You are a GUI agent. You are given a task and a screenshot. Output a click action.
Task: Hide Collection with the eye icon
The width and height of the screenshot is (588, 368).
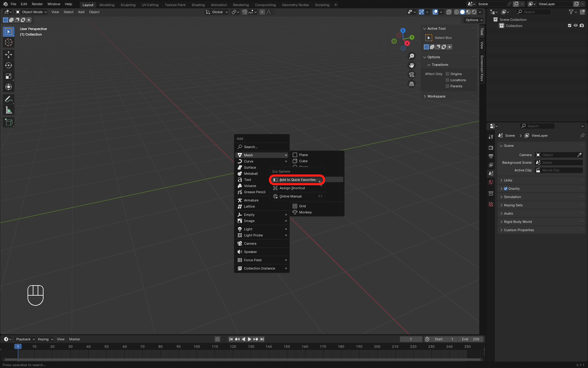[575, 26]
